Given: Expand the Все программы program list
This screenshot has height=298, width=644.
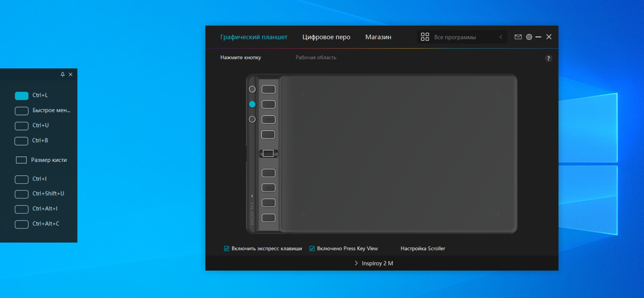Looking at the screenshot, I should (x=455, y=37).
